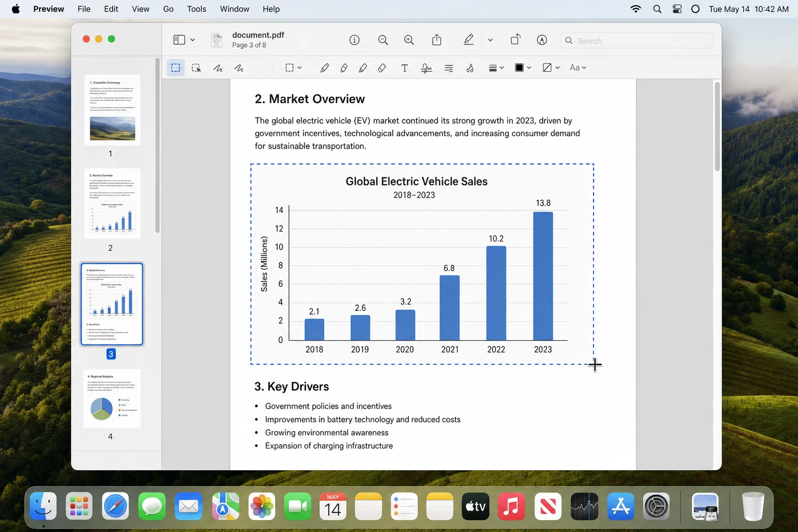798x532 pixels.
Task: Open Finder from the Dock
Action: coord(43,507)
